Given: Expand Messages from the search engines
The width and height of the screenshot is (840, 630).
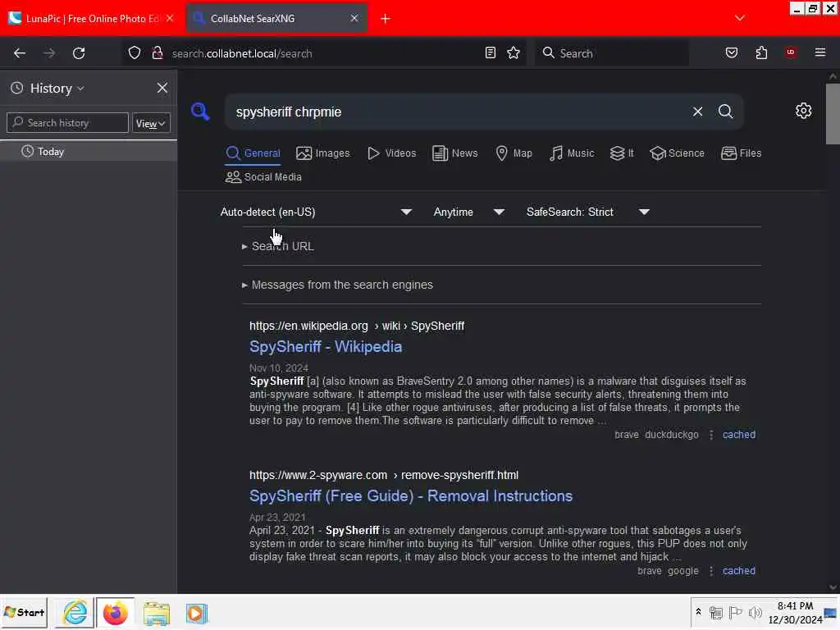Looking at the screenshot, I should 337,285.
